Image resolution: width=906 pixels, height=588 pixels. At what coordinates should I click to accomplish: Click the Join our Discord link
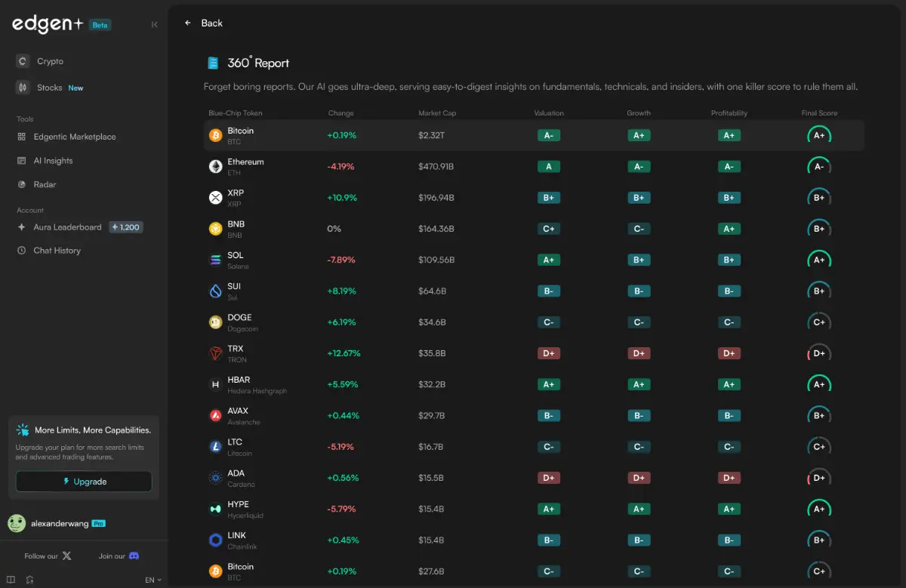point(119,556)
